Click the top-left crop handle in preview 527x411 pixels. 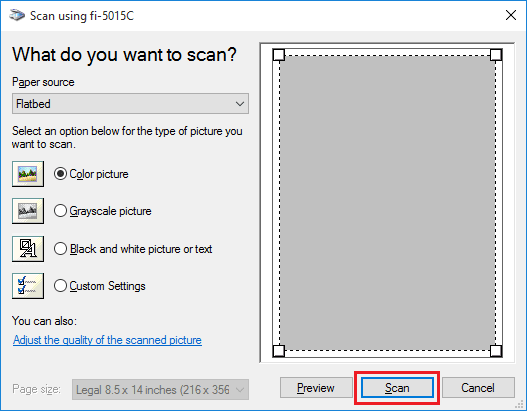click(x=279, y=55)
